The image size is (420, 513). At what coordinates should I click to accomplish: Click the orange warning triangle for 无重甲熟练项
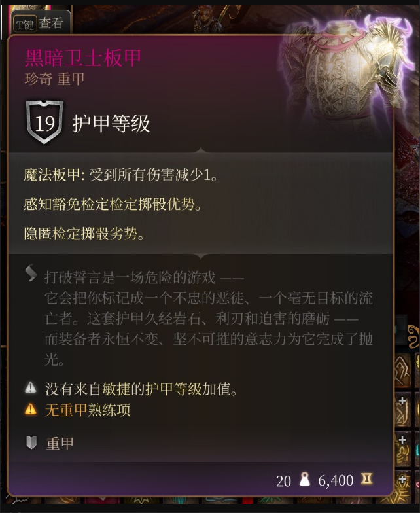30,409
